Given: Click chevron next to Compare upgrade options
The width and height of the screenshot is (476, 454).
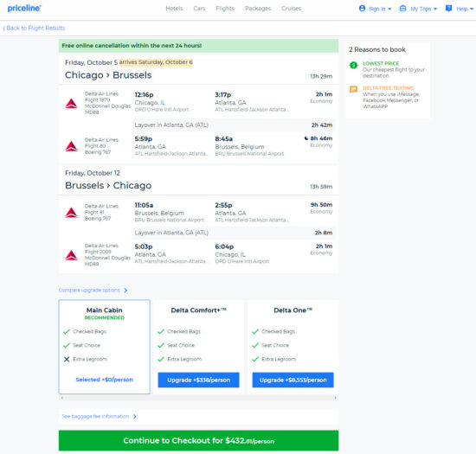Looking at the screenshot, I should (125, 291).
